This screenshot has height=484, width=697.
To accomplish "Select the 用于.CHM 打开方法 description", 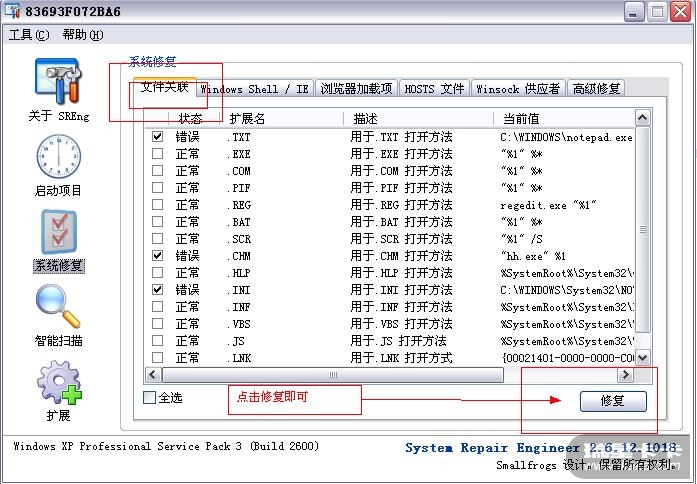I will [401, 256].
